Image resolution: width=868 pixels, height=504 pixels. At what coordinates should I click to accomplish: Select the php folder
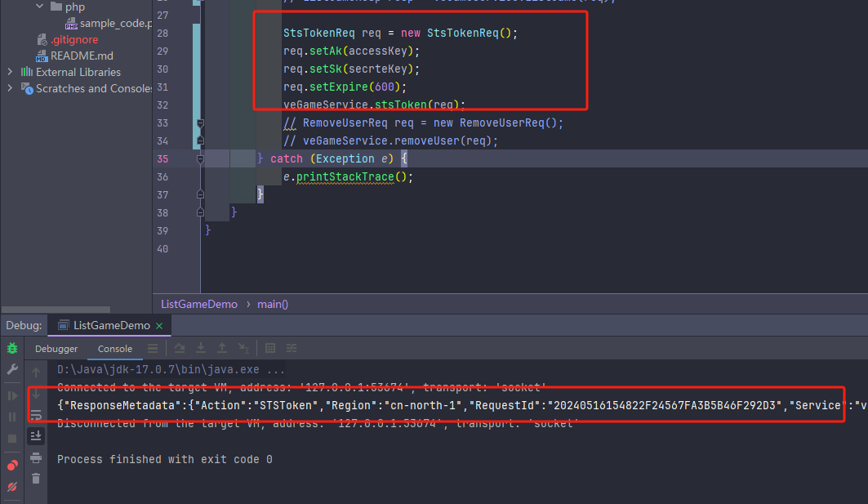click(x=68, y=7)
